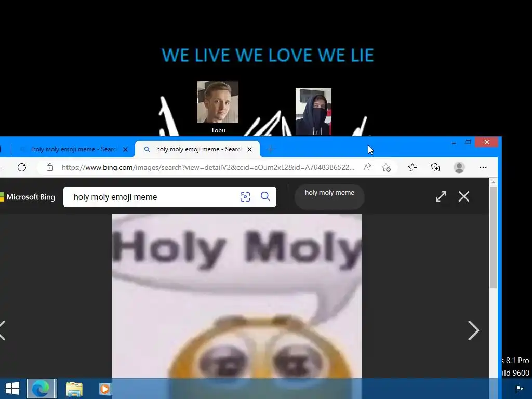The width and height of the screenshot is (532, 399).
Task: Close the Bing image detail view
Action: 464,196
